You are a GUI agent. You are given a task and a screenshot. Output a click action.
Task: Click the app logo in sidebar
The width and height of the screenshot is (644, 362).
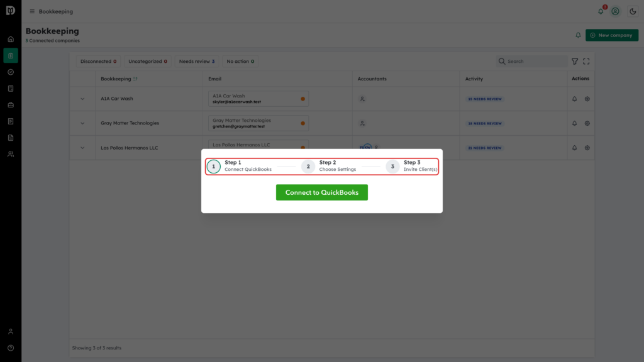click(x=11, y=10)
